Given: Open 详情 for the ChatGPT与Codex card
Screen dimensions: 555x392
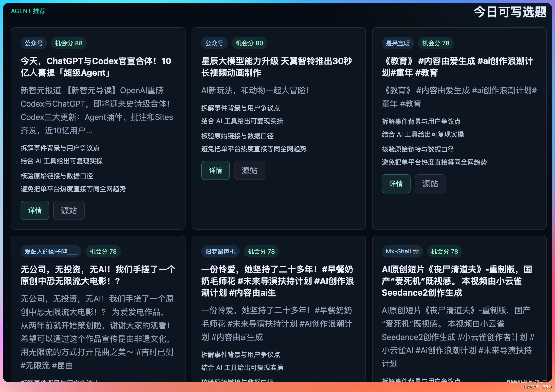Looking at the screenshot, I should click(35, 210).
